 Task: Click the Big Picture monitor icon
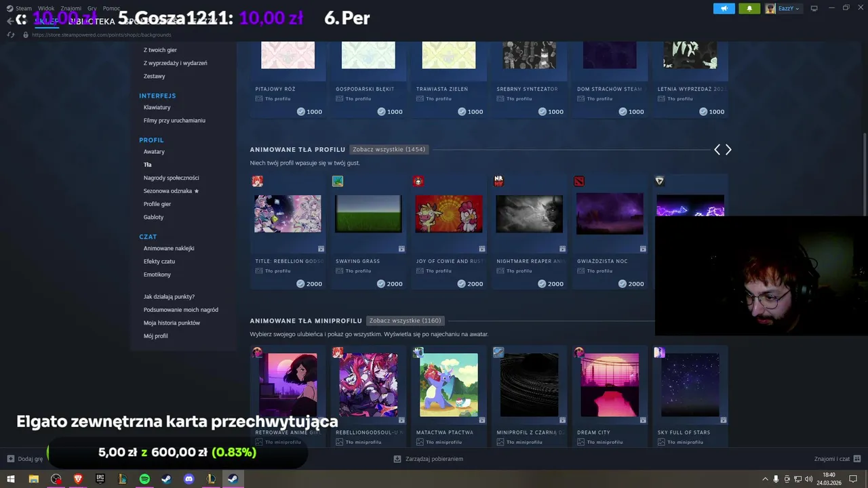(814, 8)
